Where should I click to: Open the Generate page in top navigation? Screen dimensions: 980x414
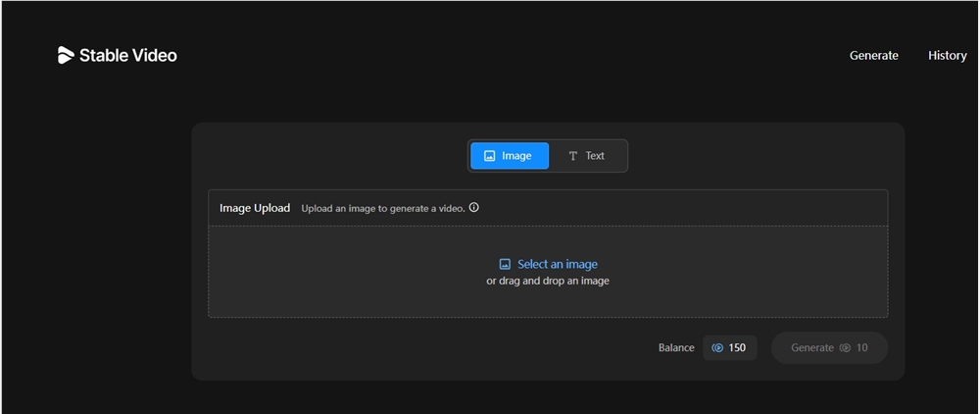[x=873, y=56]
